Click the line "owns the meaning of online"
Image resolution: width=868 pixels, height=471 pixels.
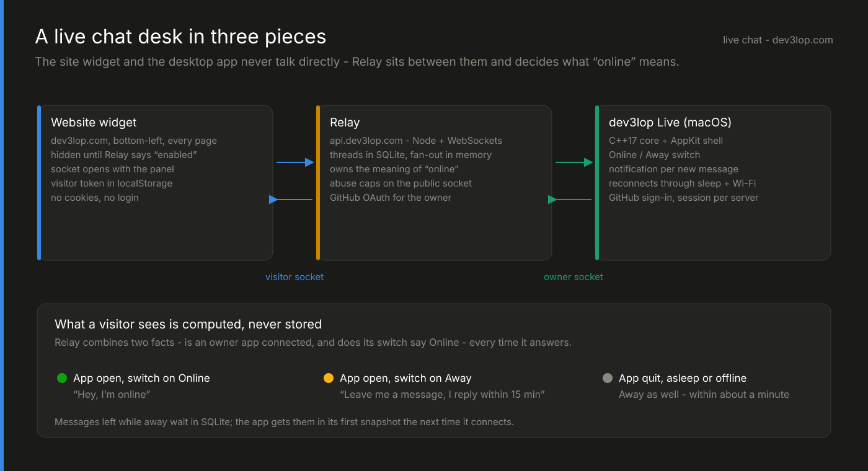[x=394, y=169]
